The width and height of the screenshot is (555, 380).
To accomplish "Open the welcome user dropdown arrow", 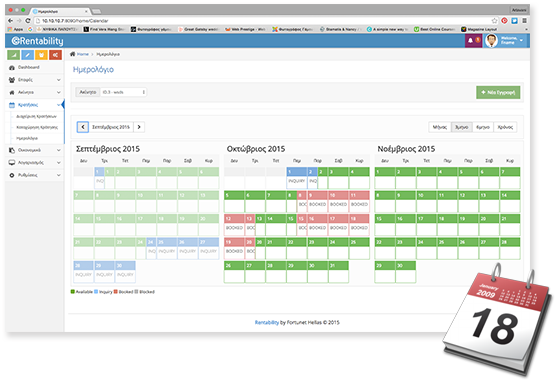I will point(521,41).
